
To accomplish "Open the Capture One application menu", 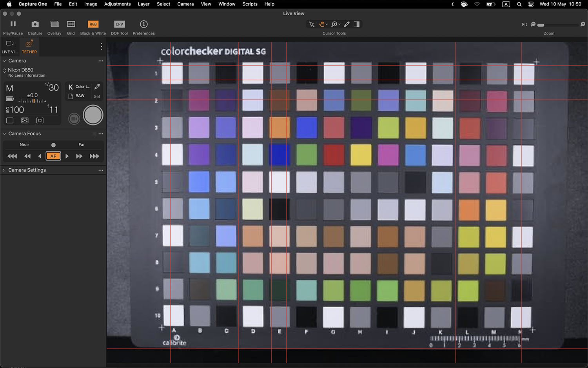I will 33,4.
